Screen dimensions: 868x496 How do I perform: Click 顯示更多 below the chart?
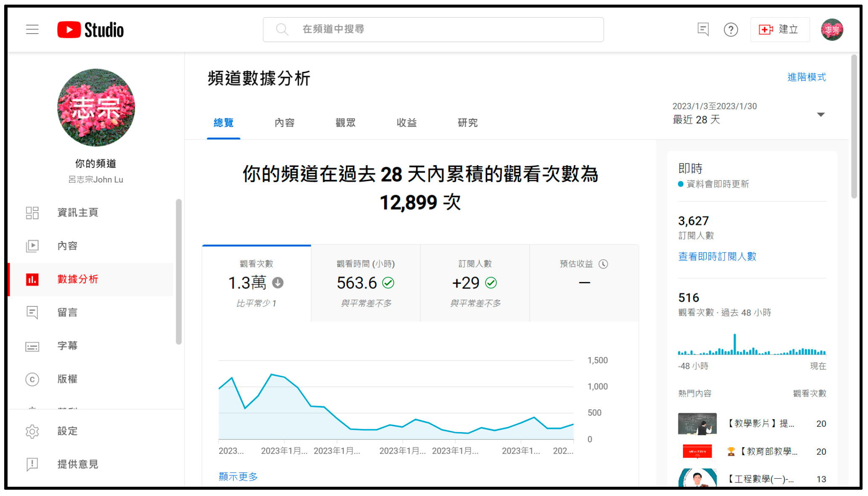(238, 477)
